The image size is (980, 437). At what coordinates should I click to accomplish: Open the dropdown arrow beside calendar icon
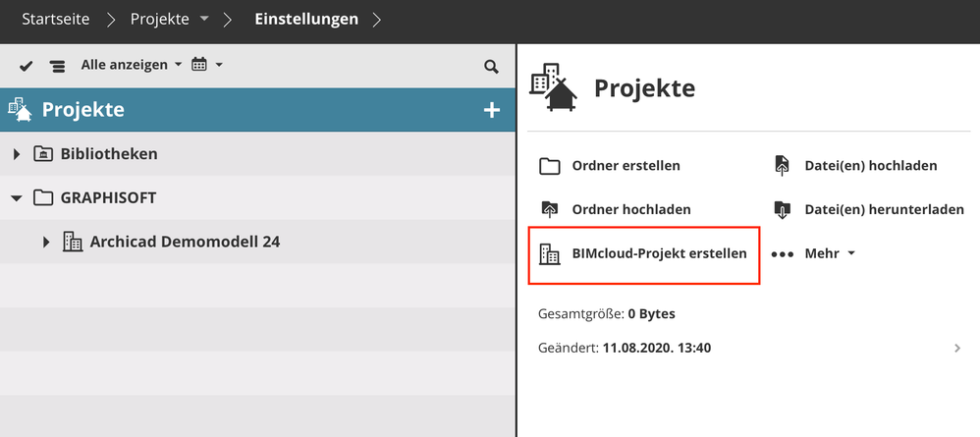pos(219,65)
